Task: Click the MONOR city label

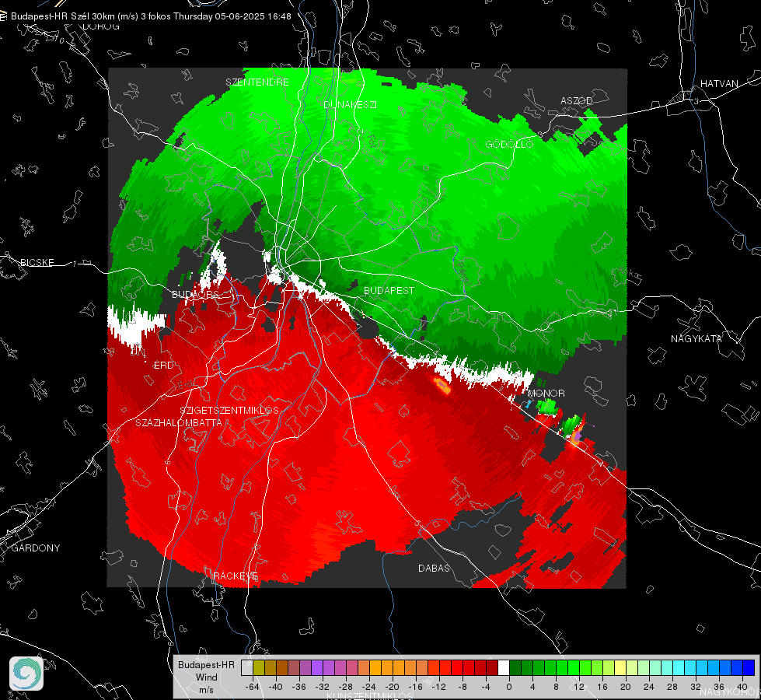Action: [546, 393]
